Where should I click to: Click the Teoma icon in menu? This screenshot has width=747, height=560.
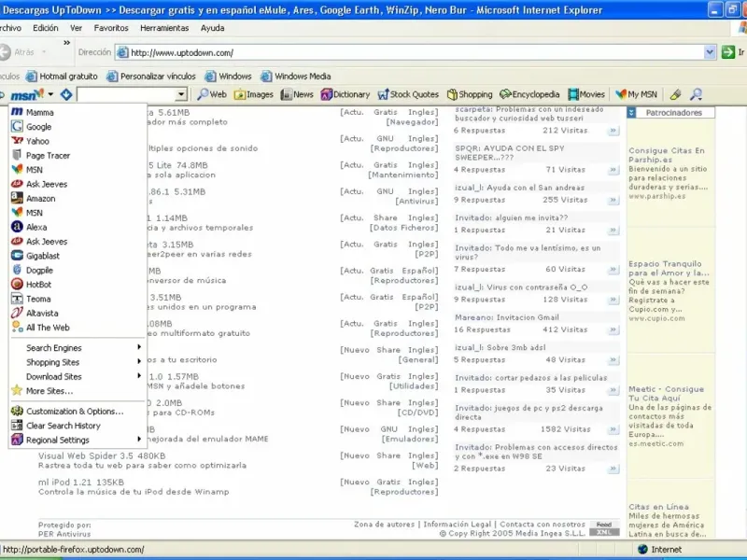coord(17,299)
